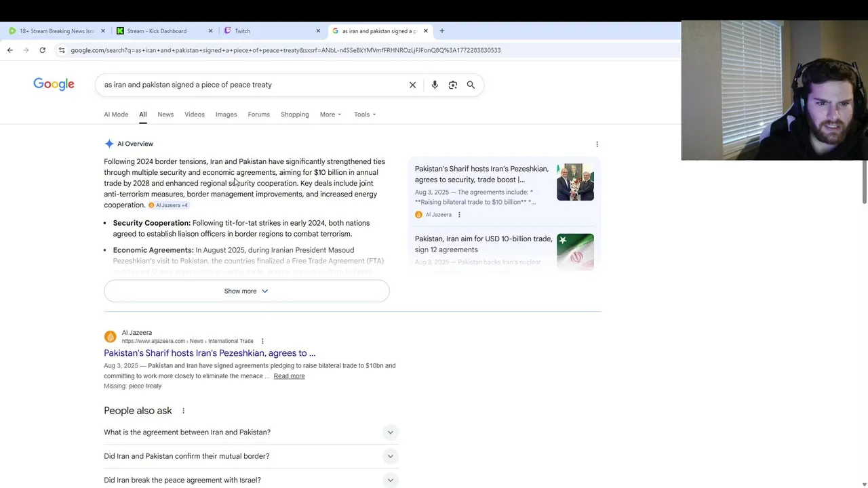The width and height of the screenshot is (868, 488).
Task: Open Google Lens image search icon
Action: pyautogui.click(x=453, y=85)
